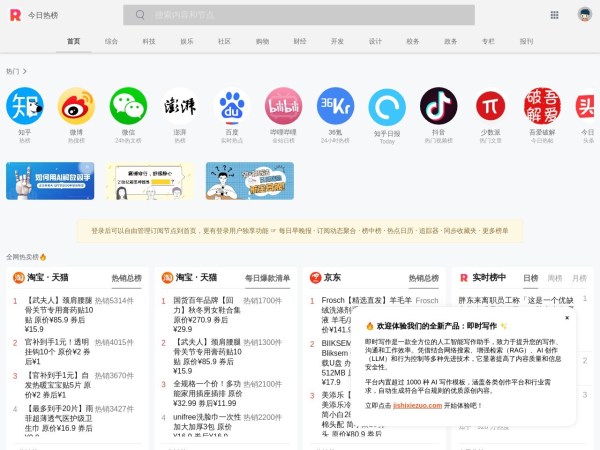Viewport: 600px width, 450px height.
Task: Open the Baidu (百度) real-time hot icon
Action: (231, 106)
